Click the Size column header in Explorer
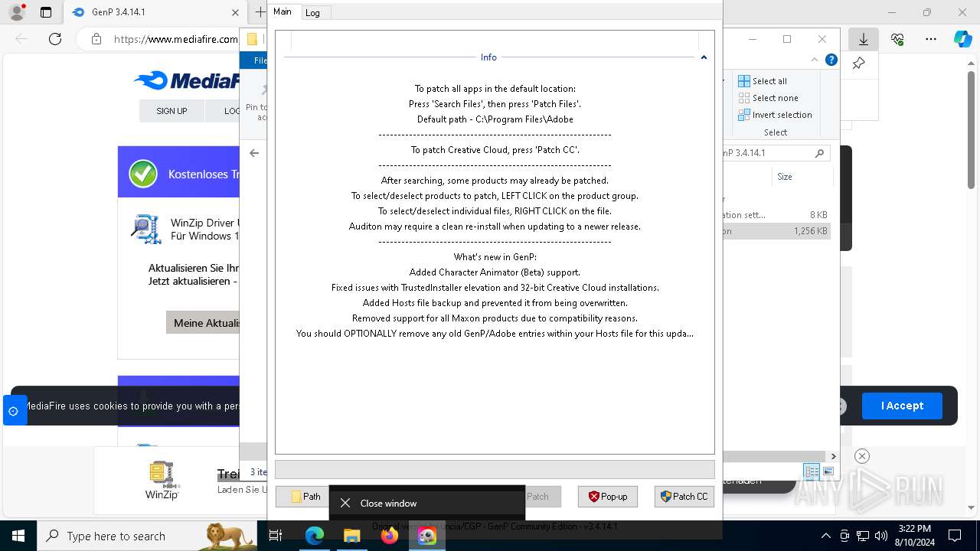 (x=785, y=177)
